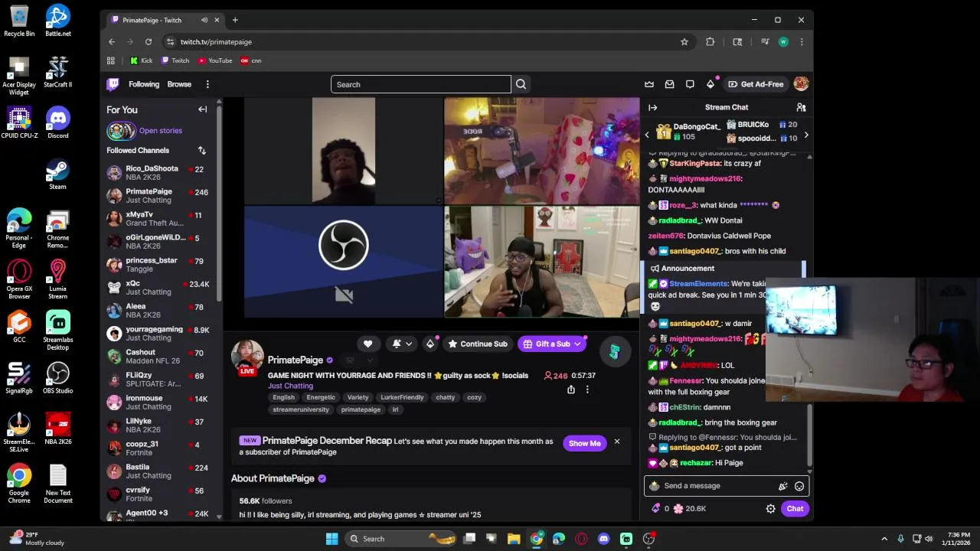Show hidden system tray icons
The height and width of the screenshot is (551, 980).
[884, 539]
